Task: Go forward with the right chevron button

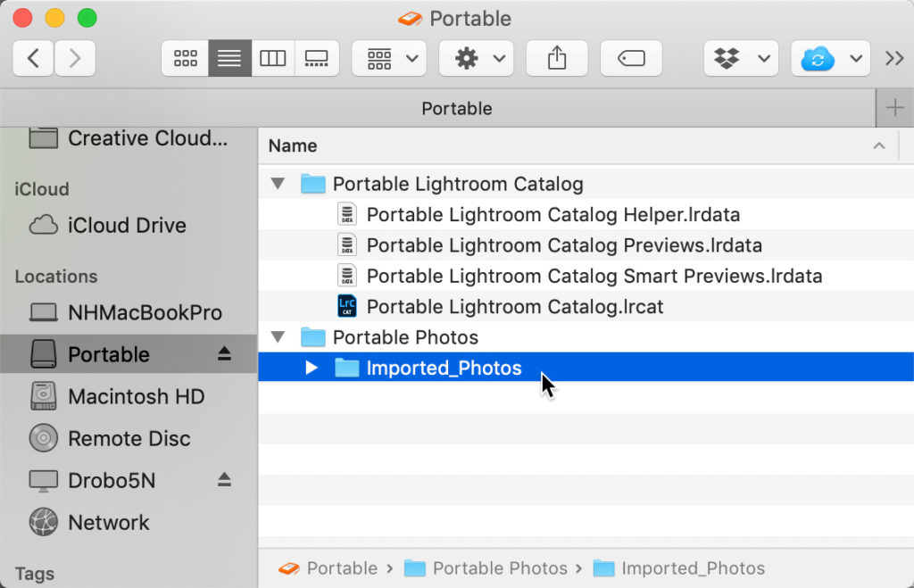Action: [x=75, y=58]
